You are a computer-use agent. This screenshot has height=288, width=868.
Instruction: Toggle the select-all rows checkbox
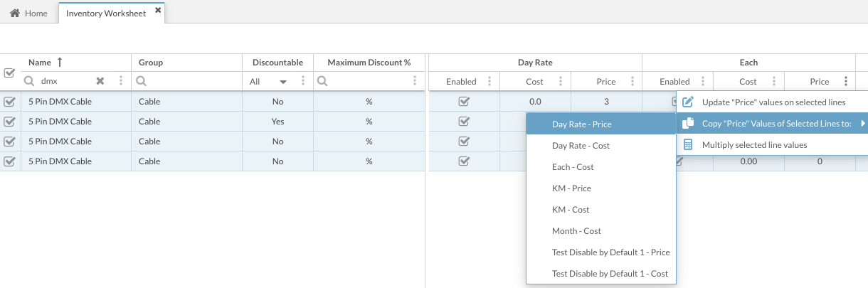point(10,73)
